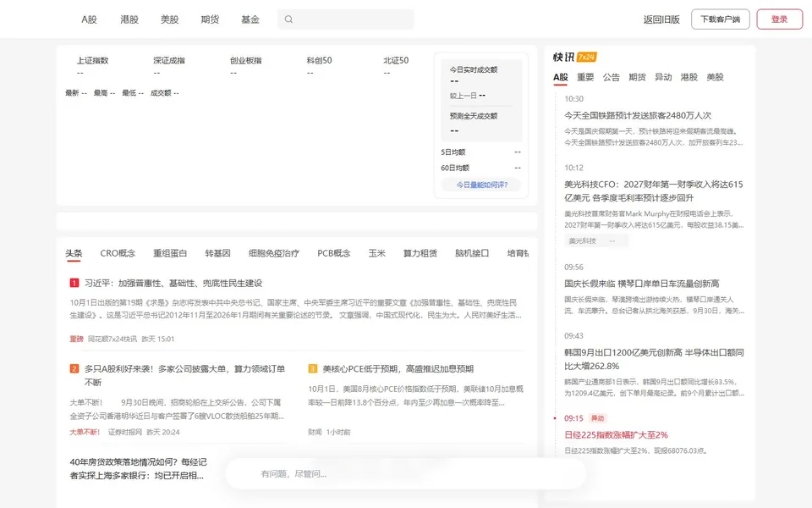Open article 40年房贷政策落地情况如何

(138, 468)
